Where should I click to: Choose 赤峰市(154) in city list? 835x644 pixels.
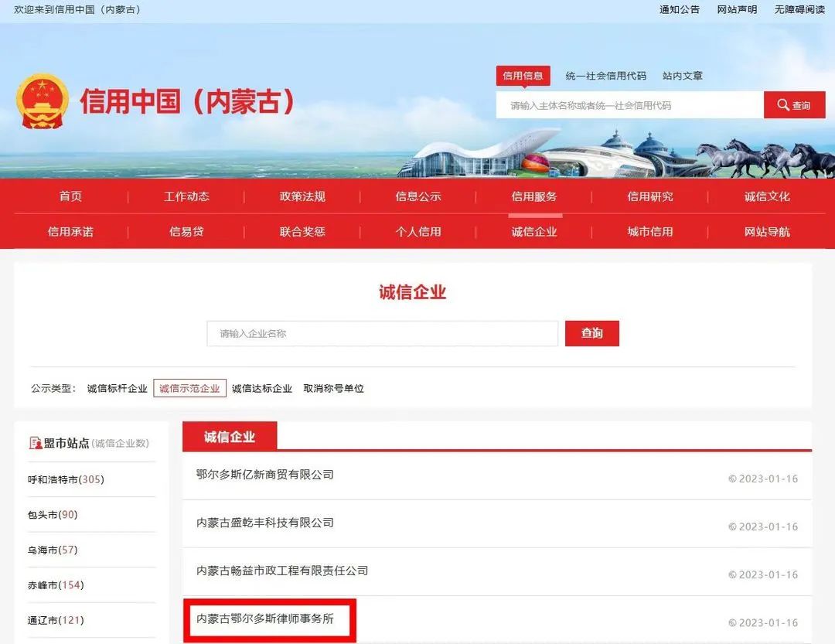(56, 585)
